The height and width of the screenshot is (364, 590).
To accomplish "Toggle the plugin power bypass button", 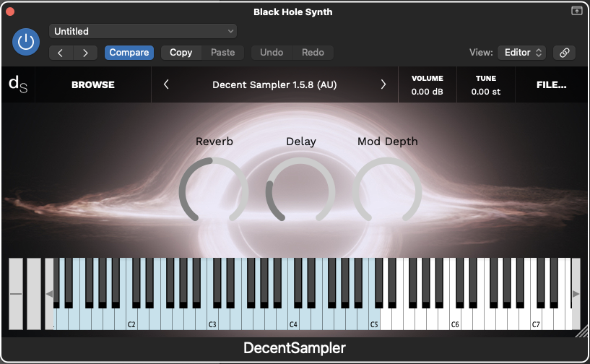I will click(26, 42).
